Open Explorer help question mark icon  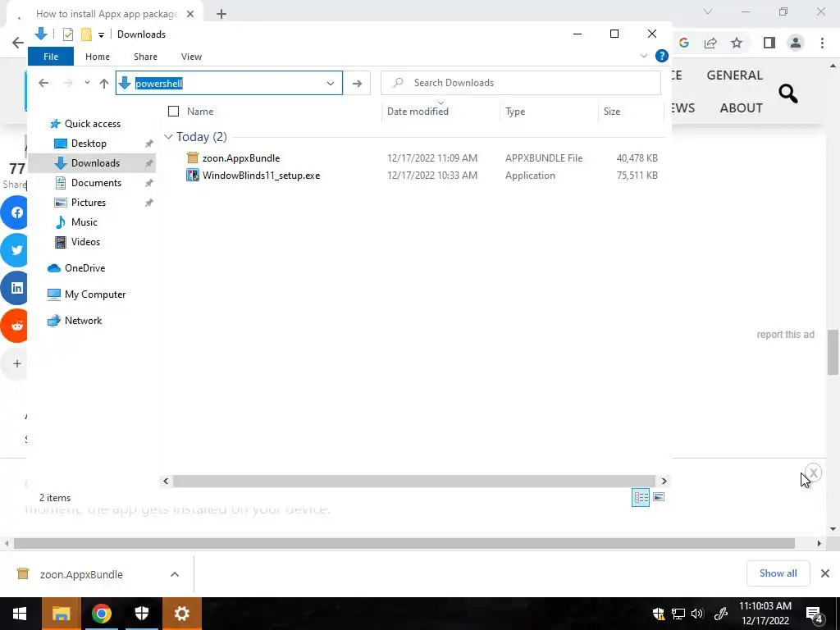[x=662, y=56]
